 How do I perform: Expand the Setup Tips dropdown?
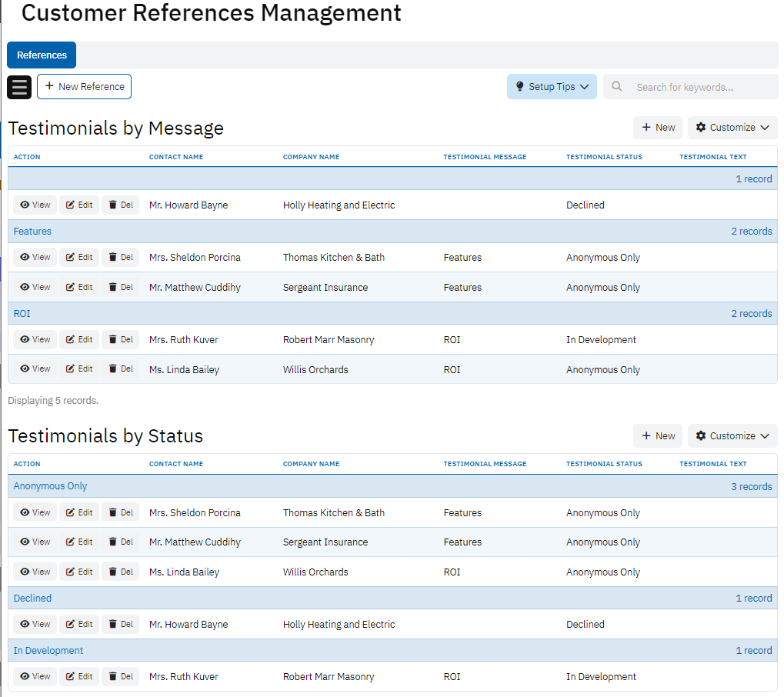[x=552, y=87]
